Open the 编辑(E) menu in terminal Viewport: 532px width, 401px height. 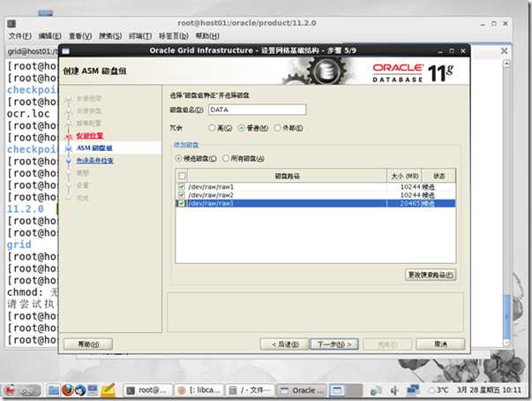click(50, 36)
